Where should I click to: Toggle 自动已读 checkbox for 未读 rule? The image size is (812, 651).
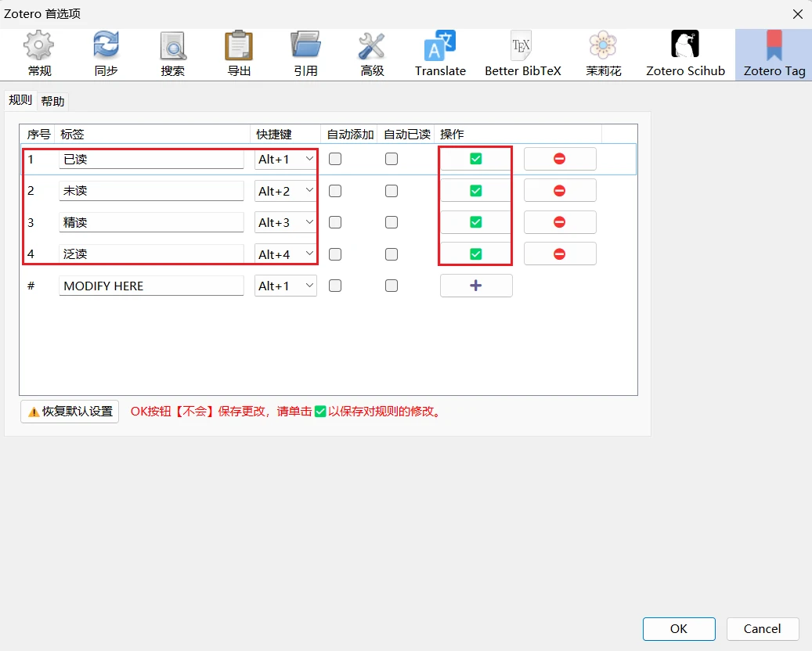(x=392, y=191)
